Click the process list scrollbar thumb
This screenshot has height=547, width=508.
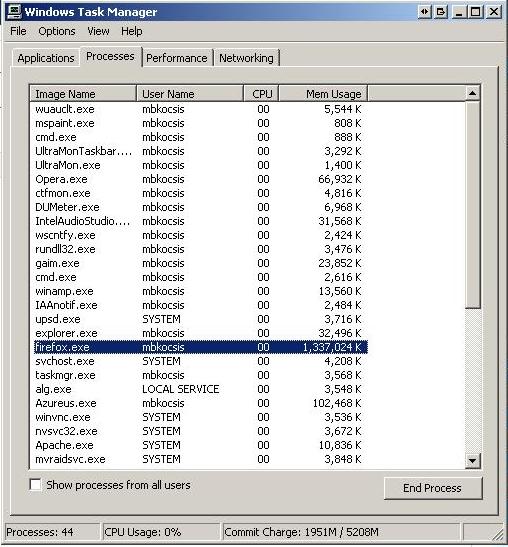[473, 205]
